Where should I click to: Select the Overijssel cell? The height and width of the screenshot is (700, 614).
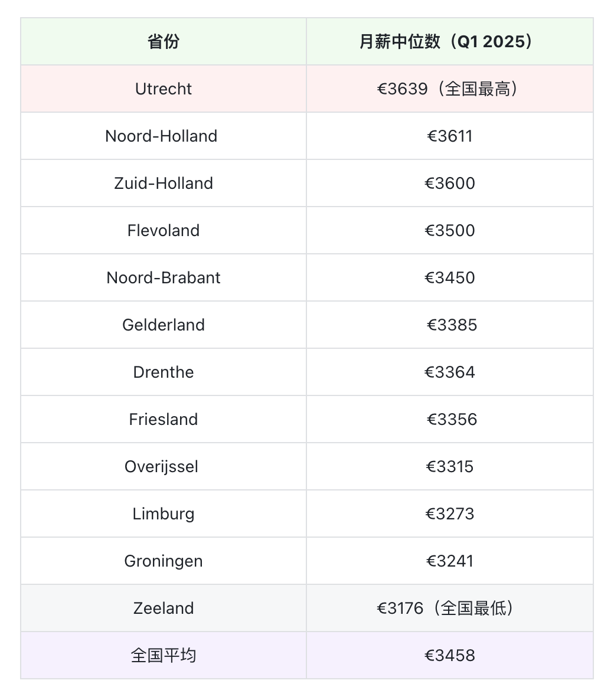[161, 466]
